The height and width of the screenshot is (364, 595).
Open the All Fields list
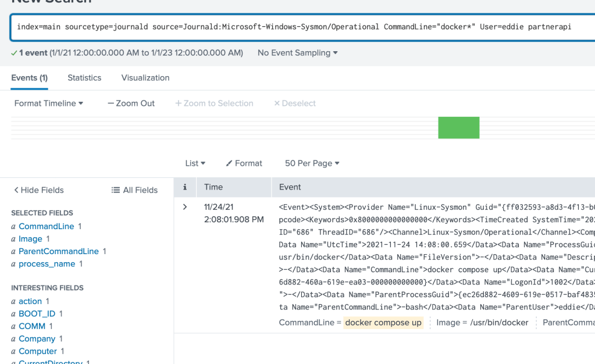coord(134,190)
